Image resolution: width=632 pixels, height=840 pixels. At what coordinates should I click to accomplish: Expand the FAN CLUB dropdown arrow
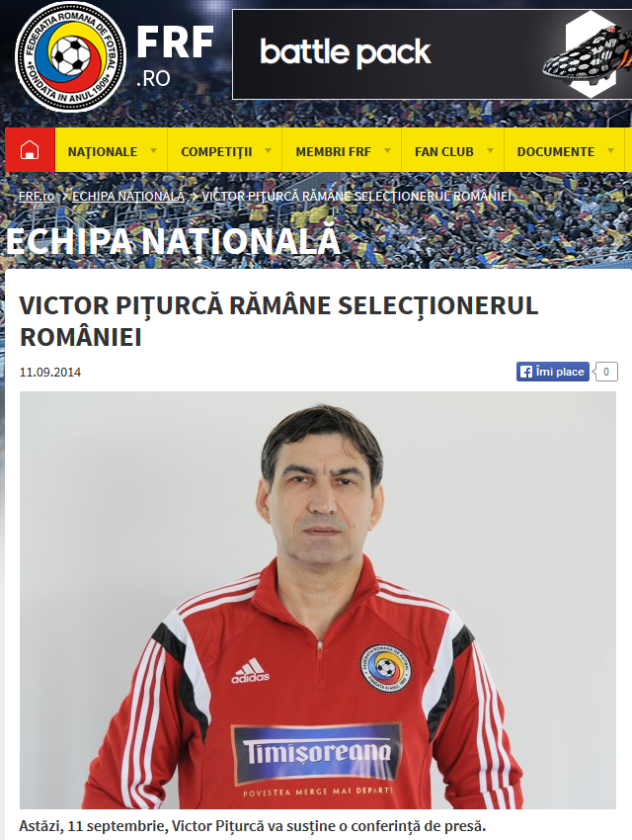490,150
